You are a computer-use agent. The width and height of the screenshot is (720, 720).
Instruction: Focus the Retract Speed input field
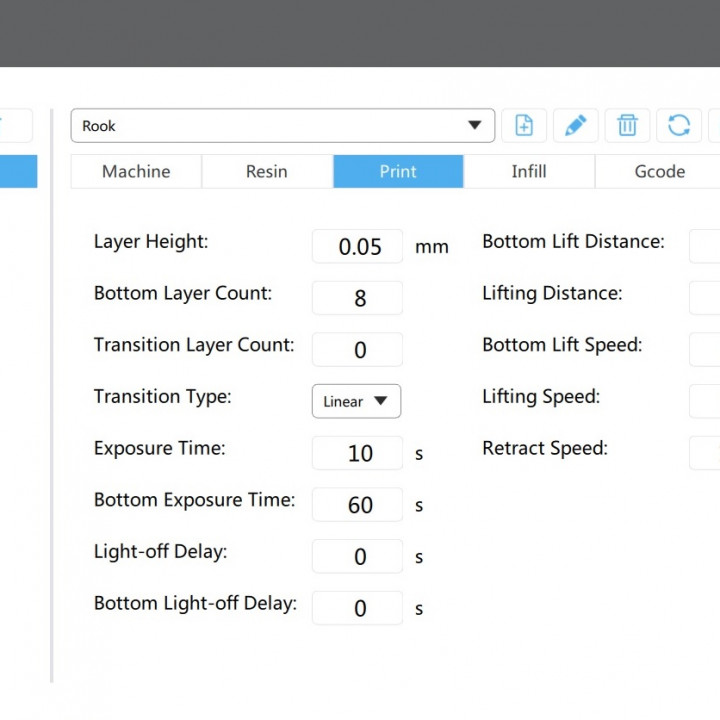tap(705, 453)
